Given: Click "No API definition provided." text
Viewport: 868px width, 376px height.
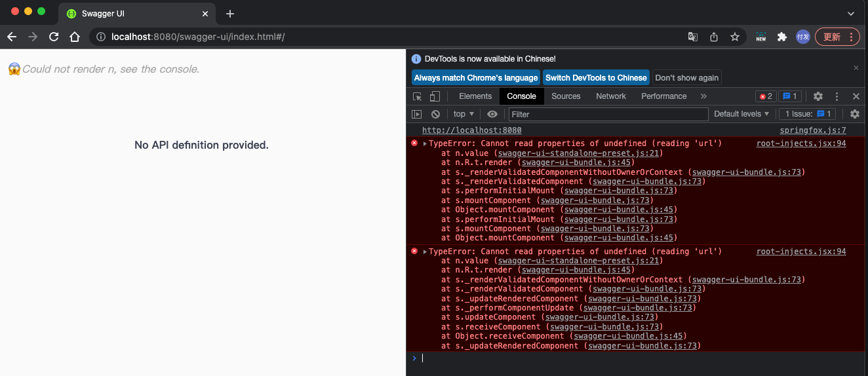Looking at the screenshot, I should 201,145.
